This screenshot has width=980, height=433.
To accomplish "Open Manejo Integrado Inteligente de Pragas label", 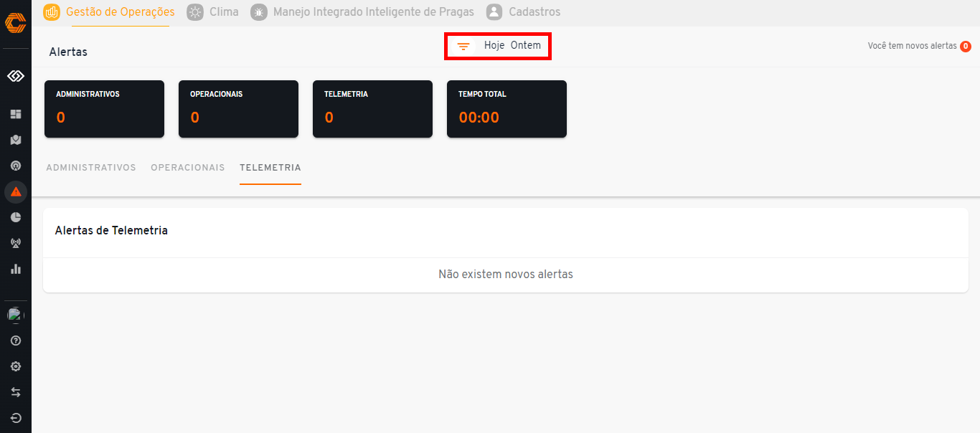I will [374, 11].
